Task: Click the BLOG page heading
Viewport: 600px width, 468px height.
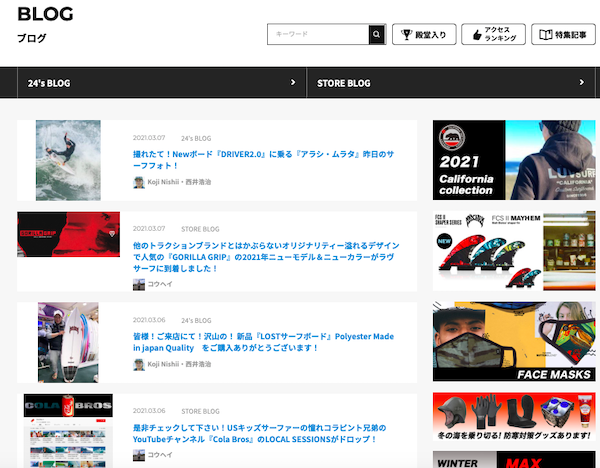Action: click(x=45, y=14)
